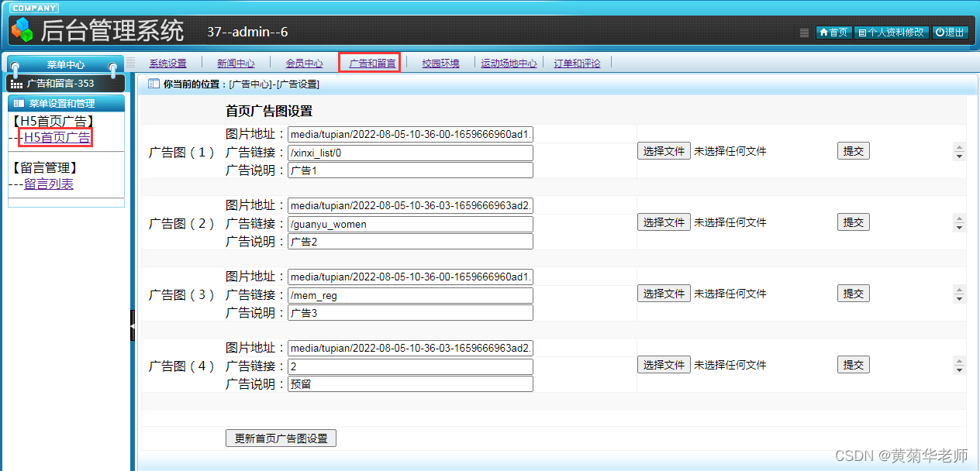Click the hamburger list icon left of 首页
980x471 pixels.
[x=804, y=33]
